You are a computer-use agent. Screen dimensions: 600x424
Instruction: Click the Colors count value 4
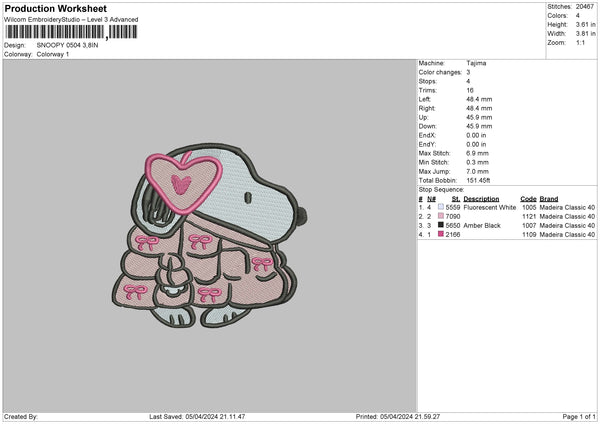click(x=578, y=16)
